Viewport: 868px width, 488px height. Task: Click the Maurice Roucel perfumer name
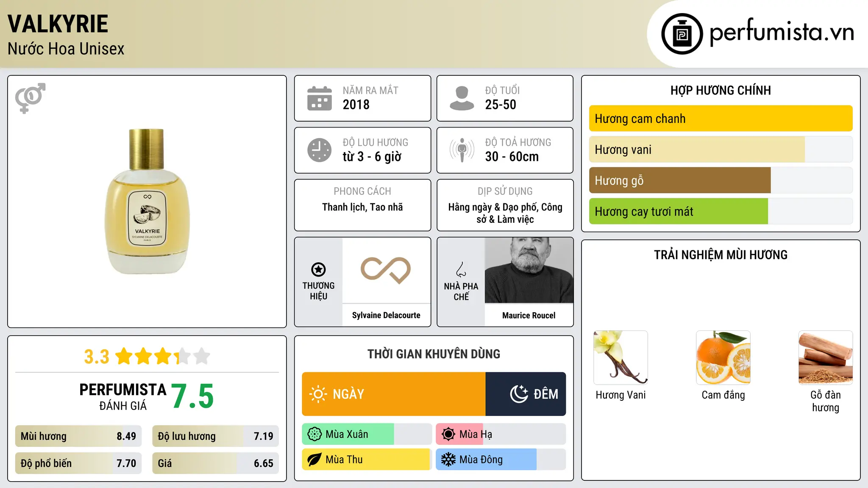tap(529, 315)
